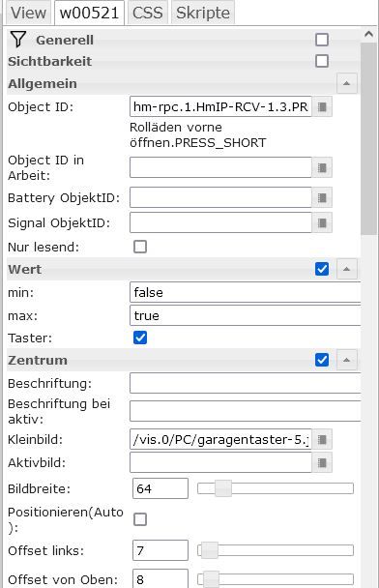Click the Generell section header label
Image resolution: width=379 pixels, height=588 pixels.
click(x=65, y=40)
